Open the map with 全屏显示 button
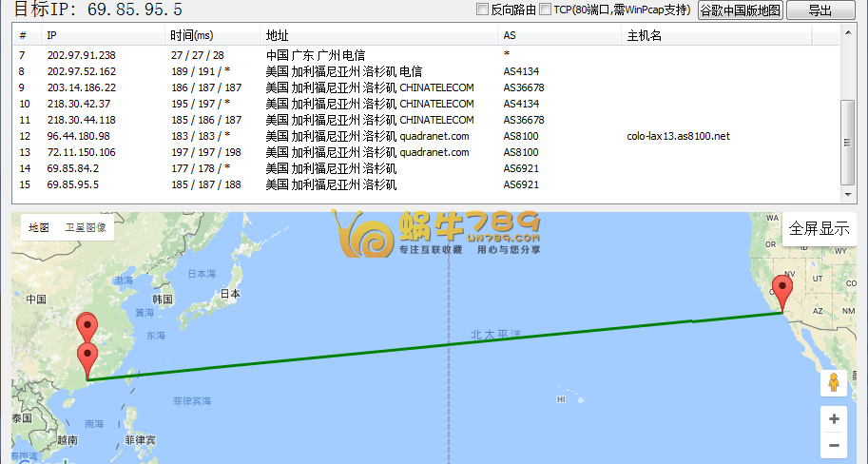This screenshot has height=464, width=868. tap(819, 229)
